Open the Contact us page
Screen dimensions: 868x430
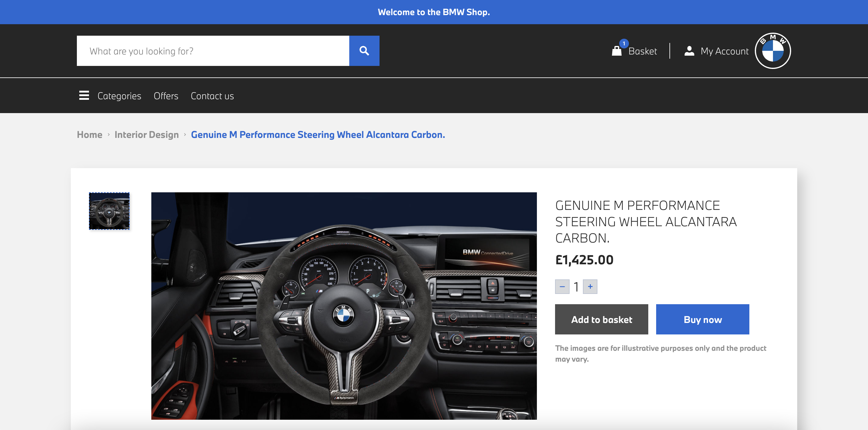coord(212,96)
